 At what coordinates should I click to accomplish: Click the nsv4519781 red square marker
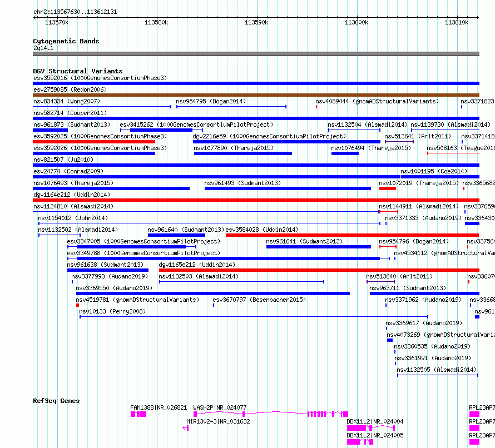click(x=78, y=305)
